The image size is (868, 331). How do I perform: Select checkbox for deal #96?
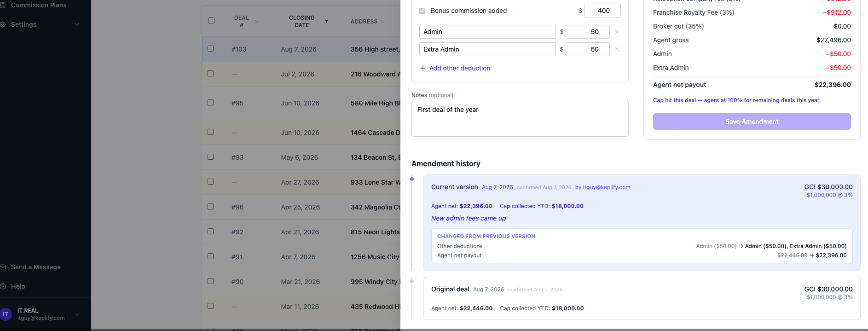pos(211,207)
